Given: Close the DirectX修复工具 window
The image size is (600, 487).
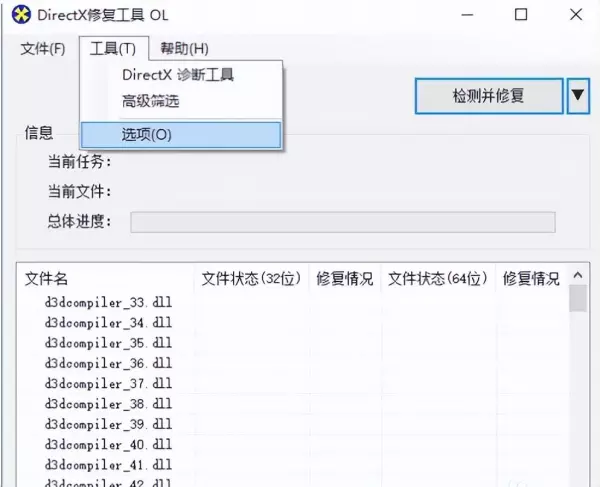Looking at the screenshot, I should (576, 15).
